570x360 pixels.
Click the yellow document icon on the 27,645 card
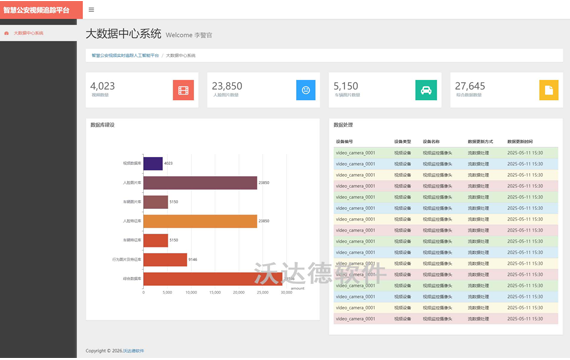[x=549, y=90]
